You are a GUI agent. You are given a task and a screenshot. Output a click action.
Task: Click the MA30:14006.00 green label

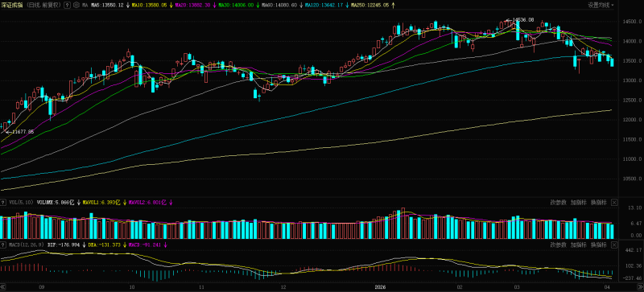(235, 6)
